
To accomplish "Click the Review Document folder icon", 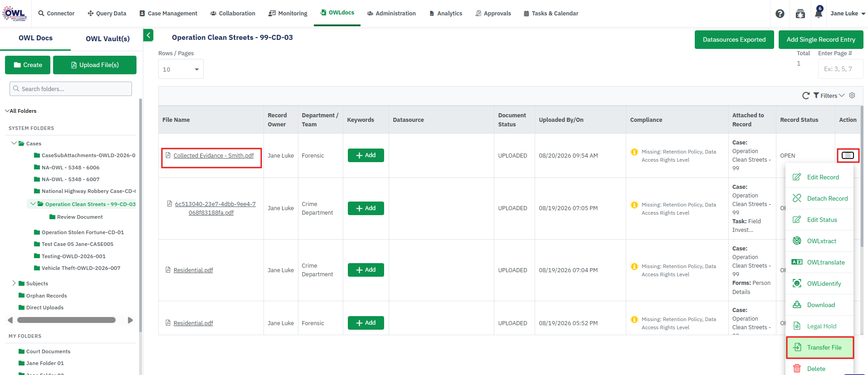I will (x=52, y=217).
